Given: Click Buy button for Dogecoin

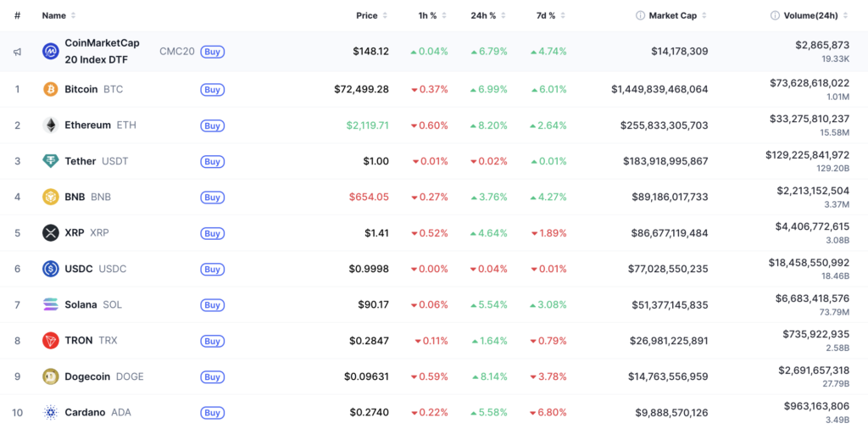Looking at the screenshot, I should 213,376.
